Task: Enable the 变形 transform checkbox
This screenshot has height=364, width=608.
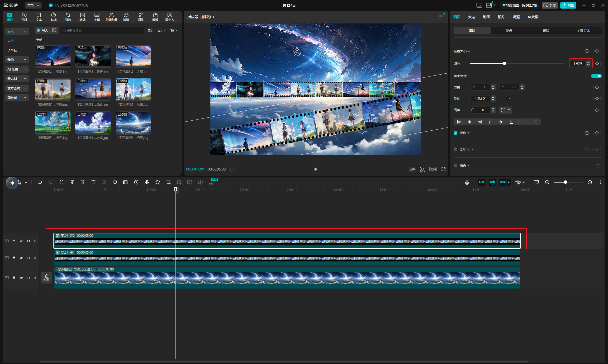Action: pos(456,149)
